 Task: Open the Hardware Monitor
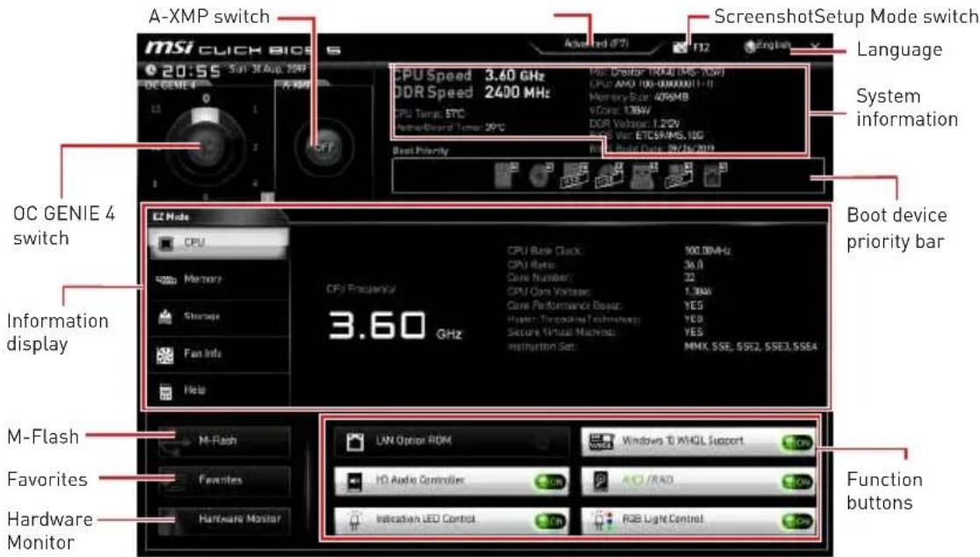tap(224, 519)
